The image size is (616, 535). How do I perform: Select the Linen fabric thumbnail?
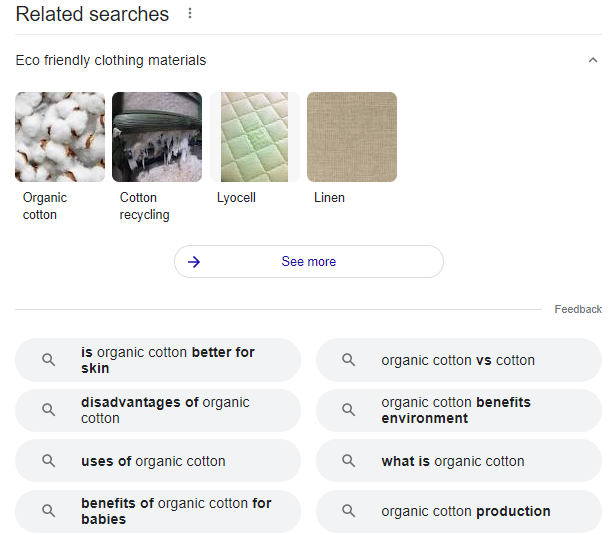click(352, 137)
